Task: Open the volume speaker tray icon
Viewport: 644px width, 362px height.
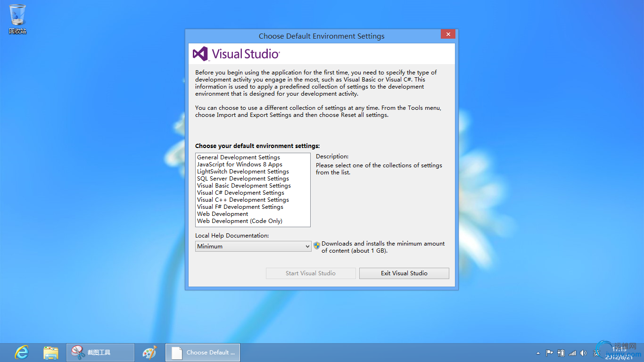Action: [584, 353]
